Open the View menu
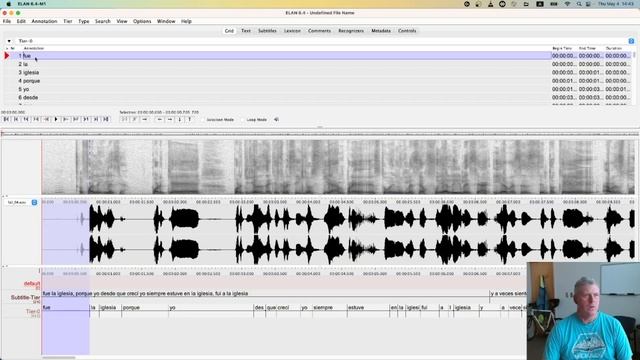The height and width of the screenshot is (360, 640). [122, 21]
